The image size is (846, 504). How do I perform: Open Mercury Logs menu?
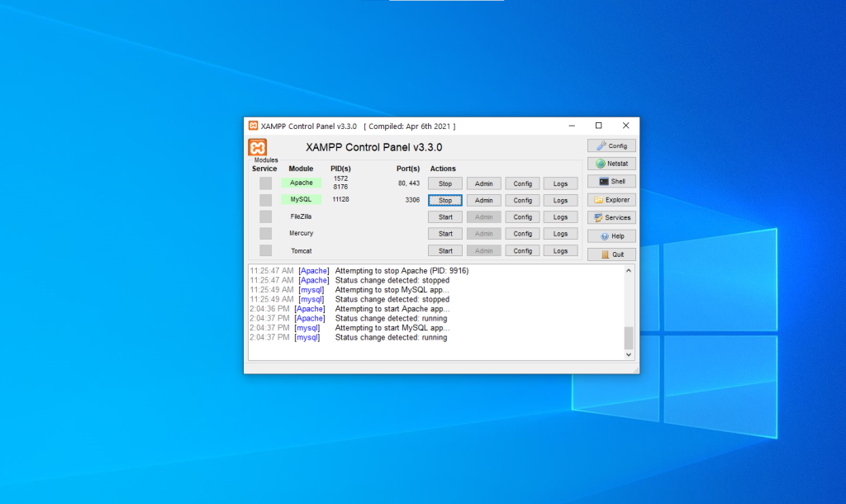pos(560,234)
